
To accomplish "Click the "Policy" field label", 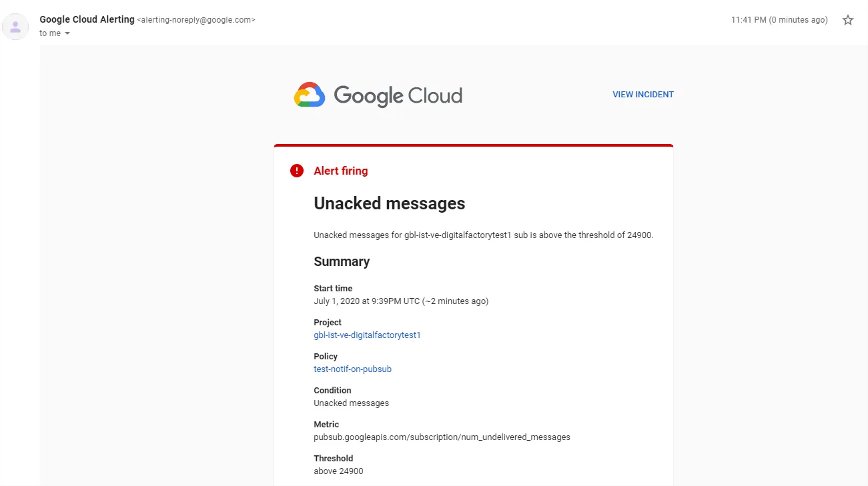I will [326, 357].
